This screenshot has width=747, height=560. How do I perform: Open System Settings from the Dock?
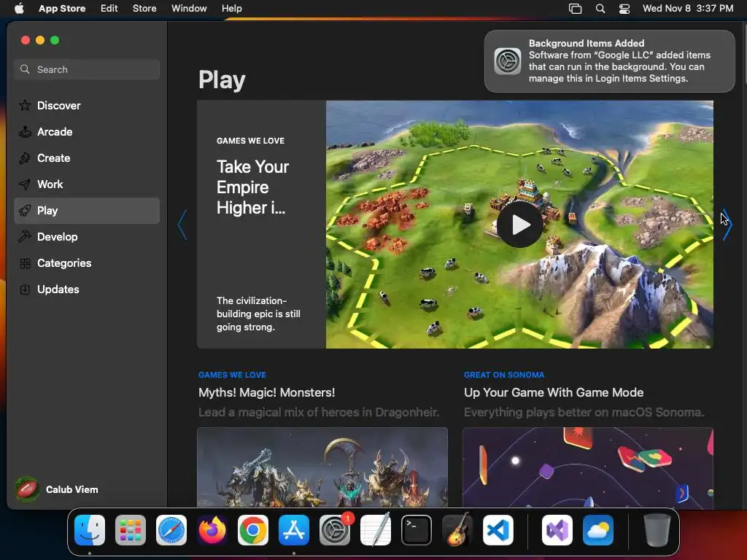[335, 530]
